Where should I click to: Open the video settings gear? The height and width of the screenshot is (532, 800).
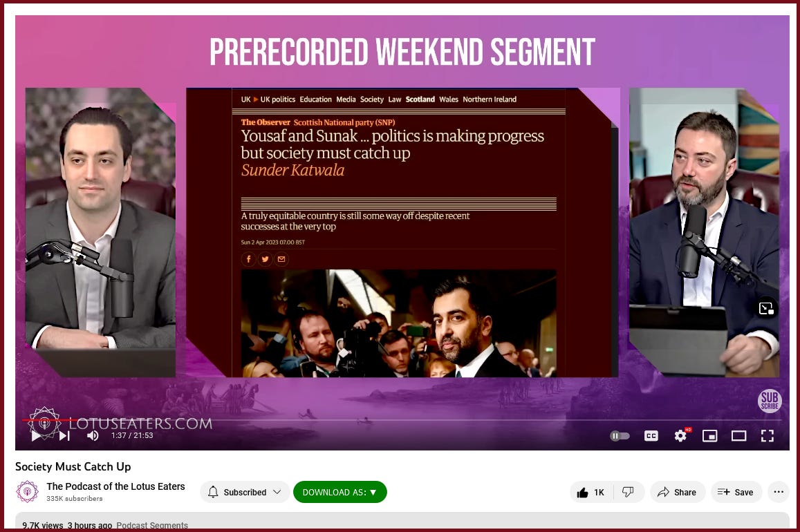pyautogui.click(x=680, y=436)
